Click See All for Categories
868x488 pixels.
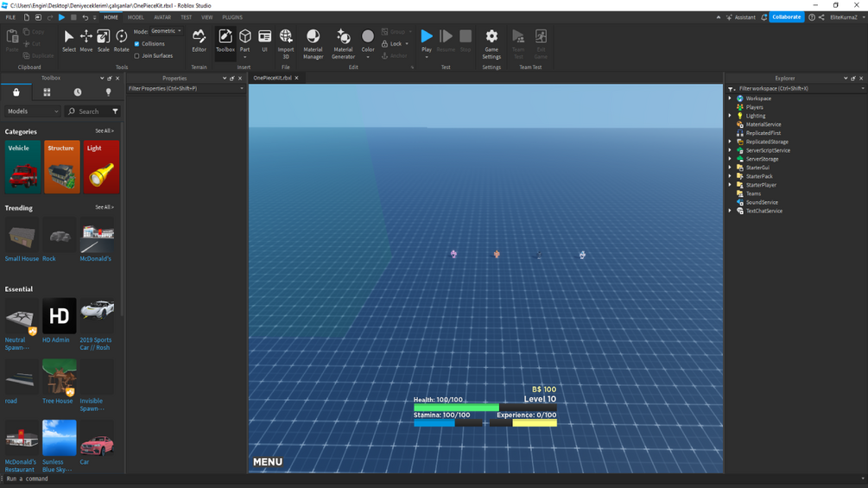click(x=104, y=131)
